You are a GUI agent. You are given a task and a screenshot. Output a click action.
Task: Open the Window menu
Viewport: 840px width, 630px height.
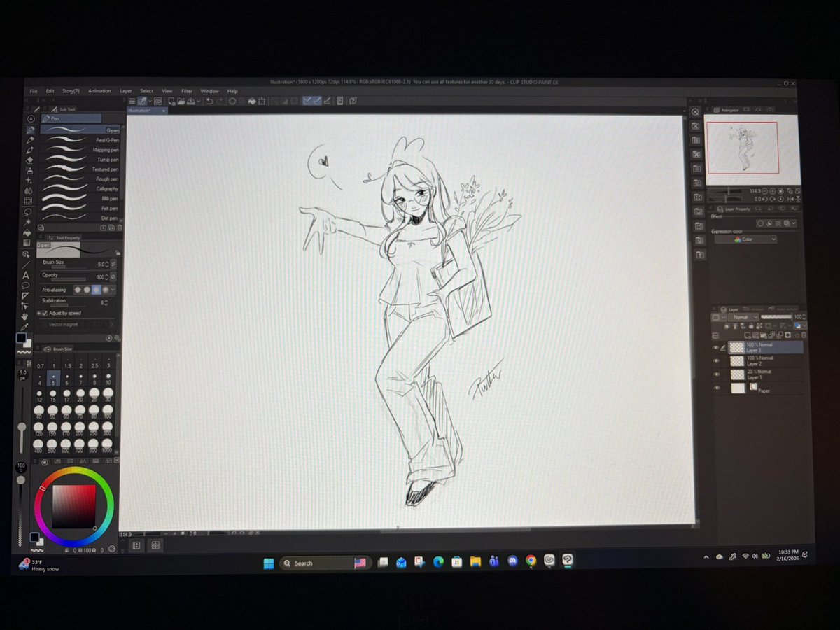(209, 91)
